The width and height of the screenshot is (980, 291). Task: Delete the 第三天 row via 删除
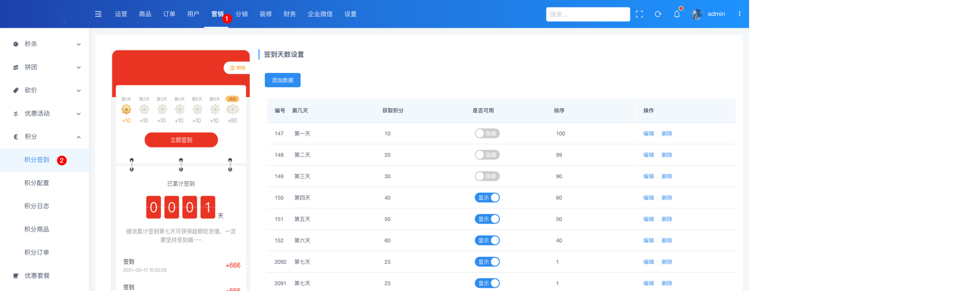click(x=666, y=176)
